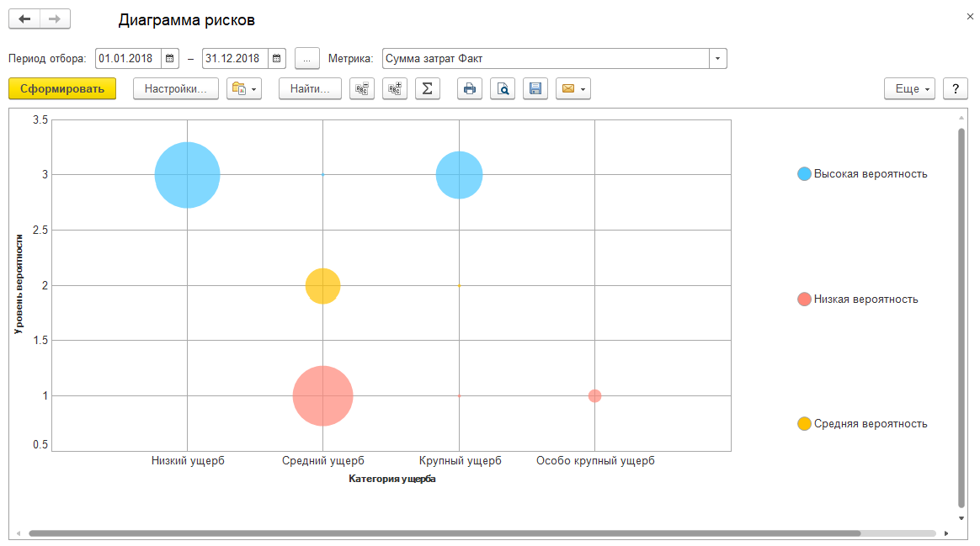
Task: Click the Найти... button
Action: pyautogui.click(x=310, y=88)
